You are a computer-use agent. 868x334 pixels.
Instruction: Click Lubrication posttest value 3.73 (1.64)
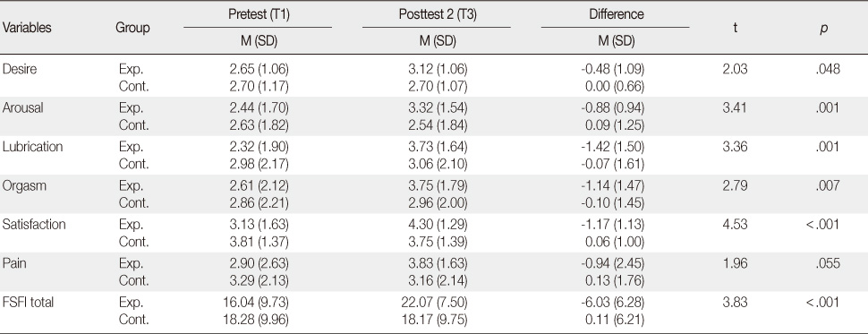point(437,147)
